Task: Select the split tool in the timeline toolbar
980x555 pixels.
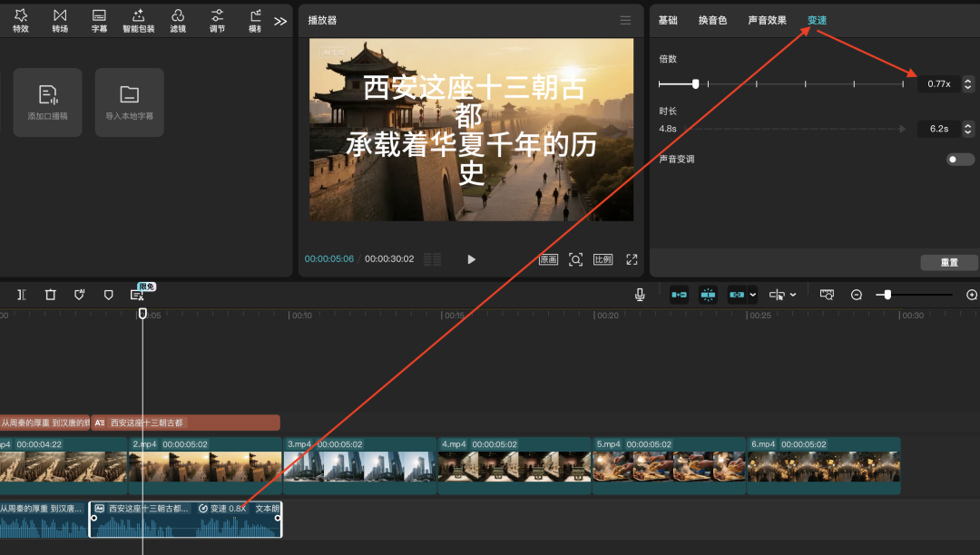Action: (x=21, y=295)
